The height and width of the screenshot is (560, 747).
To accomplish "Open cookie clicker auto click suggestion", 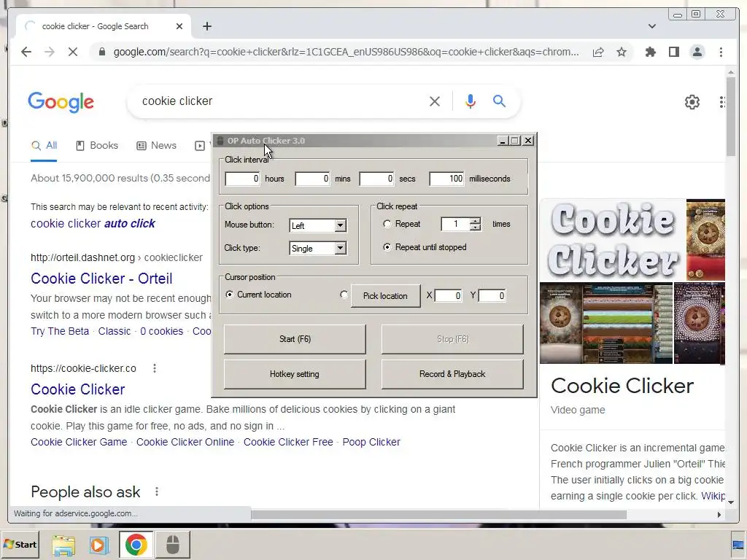I will point(93,223).
